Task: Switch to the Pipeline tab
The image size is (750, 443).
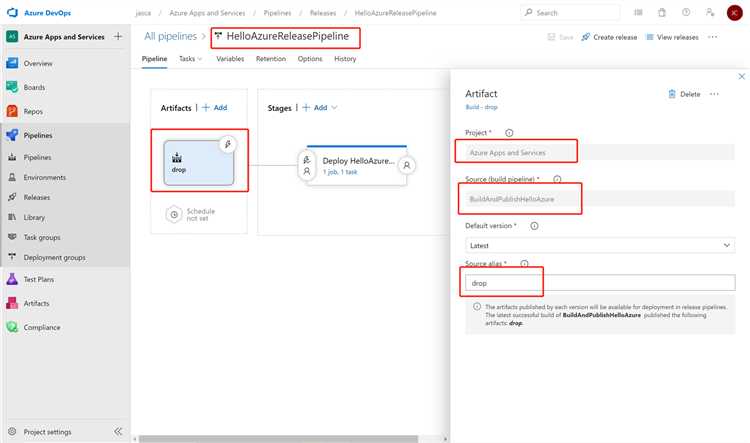Action: click(x=154, y=59)
